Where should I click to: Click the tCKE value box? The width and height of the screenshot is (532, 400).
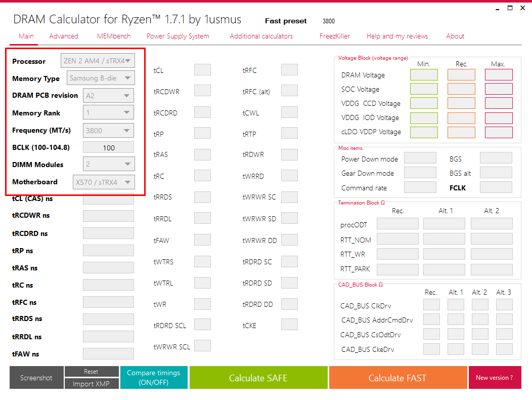coord(289,325)
